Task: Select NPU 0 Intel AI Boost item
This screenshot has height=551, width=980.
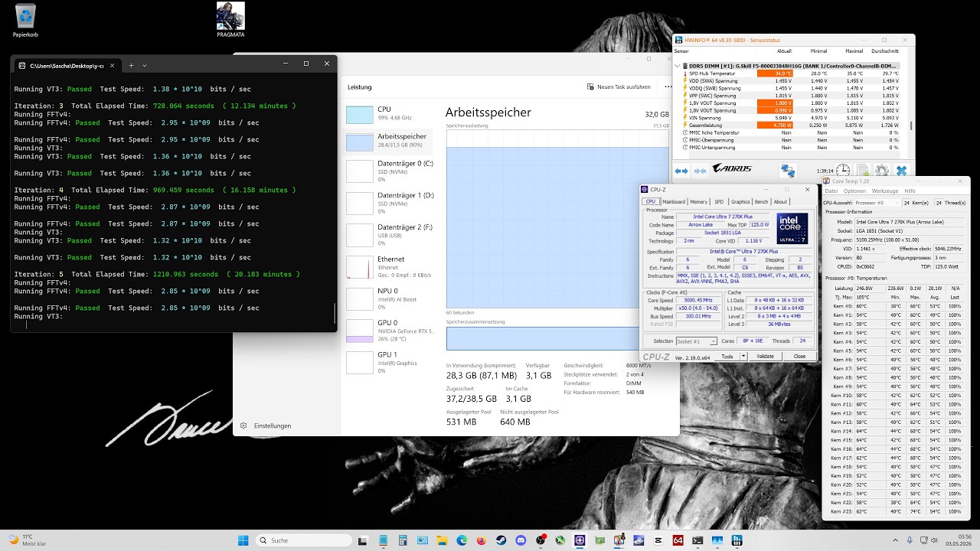Action: [388, 297]
